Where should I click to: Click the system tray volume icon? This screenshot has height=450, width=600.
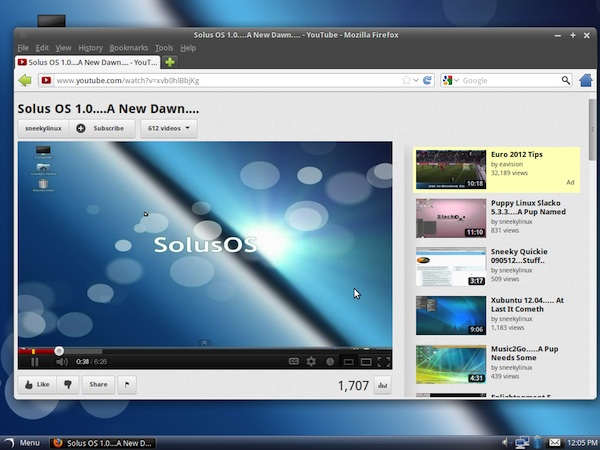coord(506,443)
